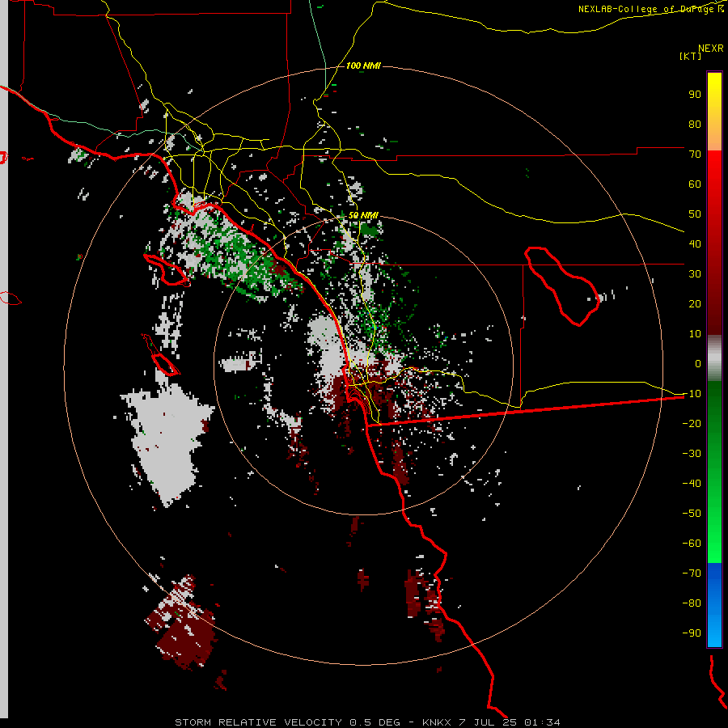Click the "100 NMI" range ring label
The image size is (728, 728).
point(363,66)
